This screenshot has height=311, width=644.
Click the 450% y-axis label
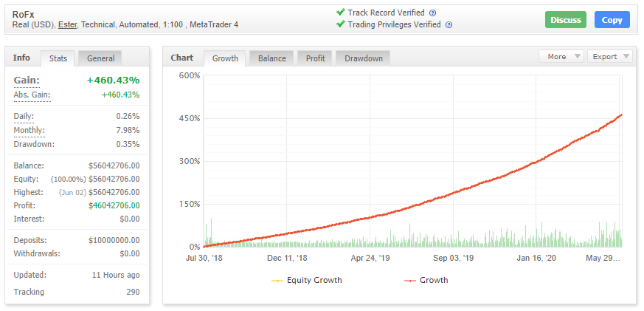tap(190, 118)
